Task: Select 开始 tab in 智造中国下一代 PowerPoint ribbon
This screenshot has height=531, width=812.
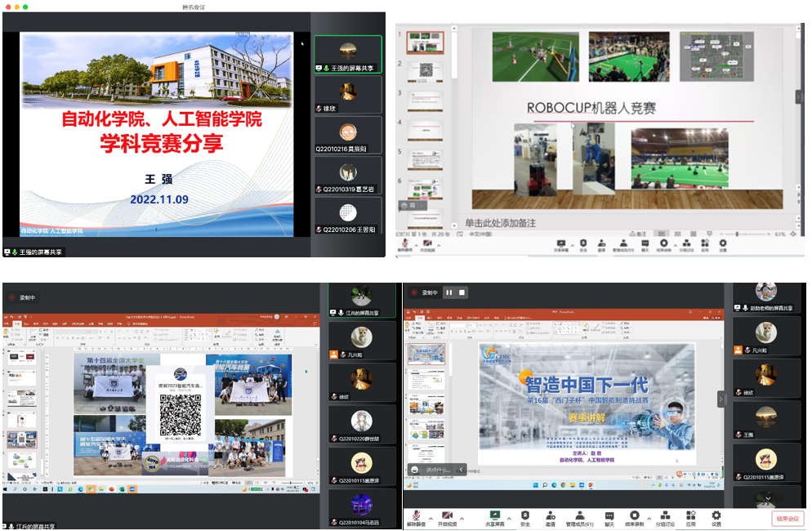Action: click(x=420, y=318)
